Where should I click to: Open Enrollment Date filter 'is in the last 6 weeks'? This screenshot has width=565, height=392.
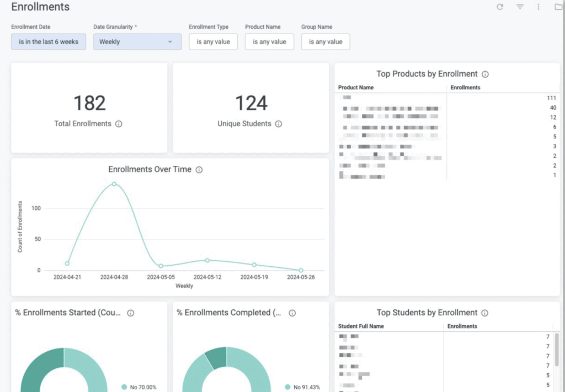[49, 42]
